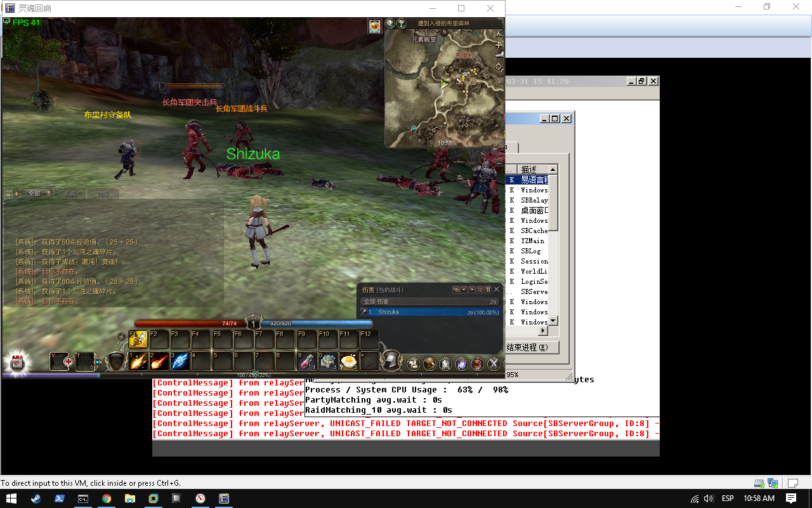Click the blue 920/920 mana bar
Image resolution: width=812 pixels, height=508 pixels.
point(317,323)
